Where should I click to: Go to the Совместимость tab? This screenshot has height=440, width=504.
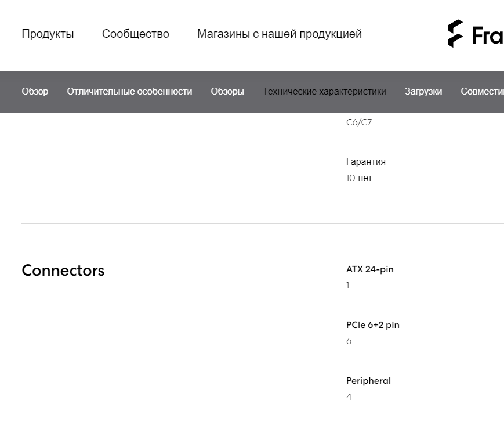[483, 91]
